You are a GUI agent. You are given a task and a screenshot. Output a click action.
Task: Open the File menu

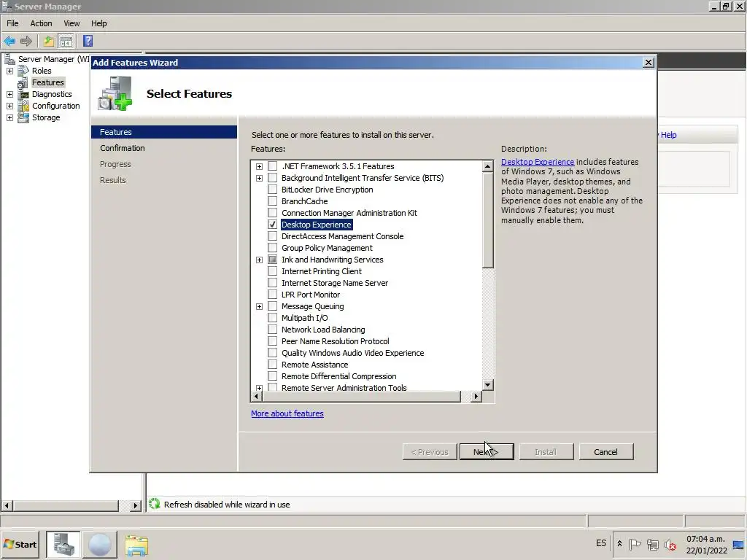click(12, 23)
